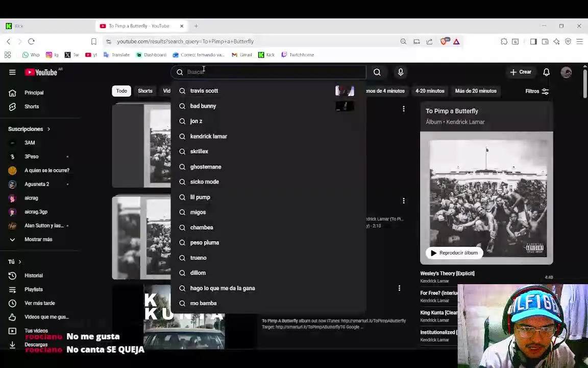This screenshot has height=368, width=588.
Task: Open Dashboard bookmark
Action: [x=152, y=55]
